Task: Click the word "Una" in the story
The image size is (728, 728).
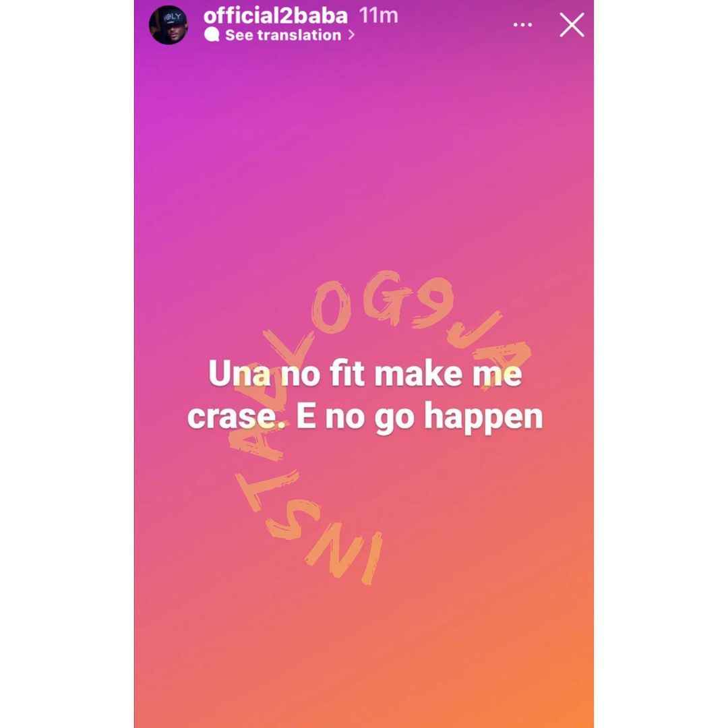Action: 239,373
